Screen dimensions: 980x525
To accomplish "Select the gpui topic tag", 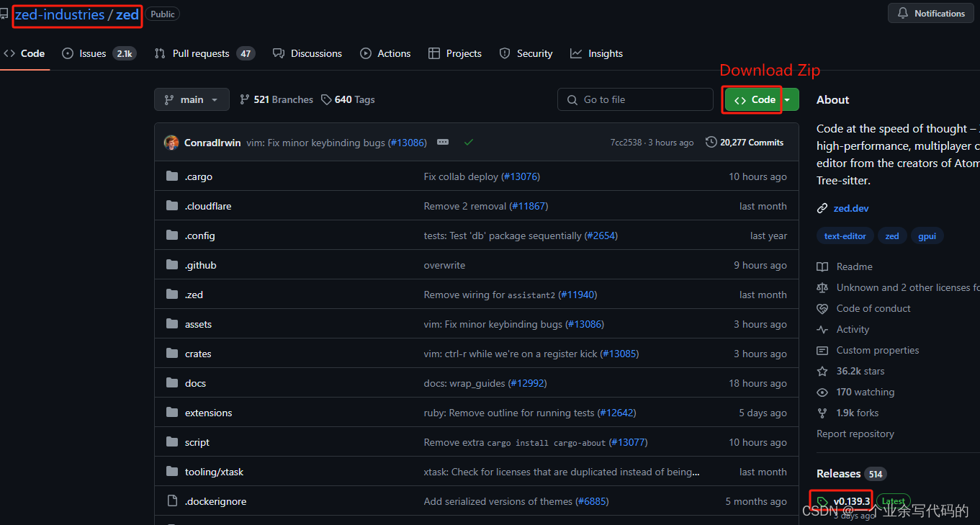I will coord(927,235).
